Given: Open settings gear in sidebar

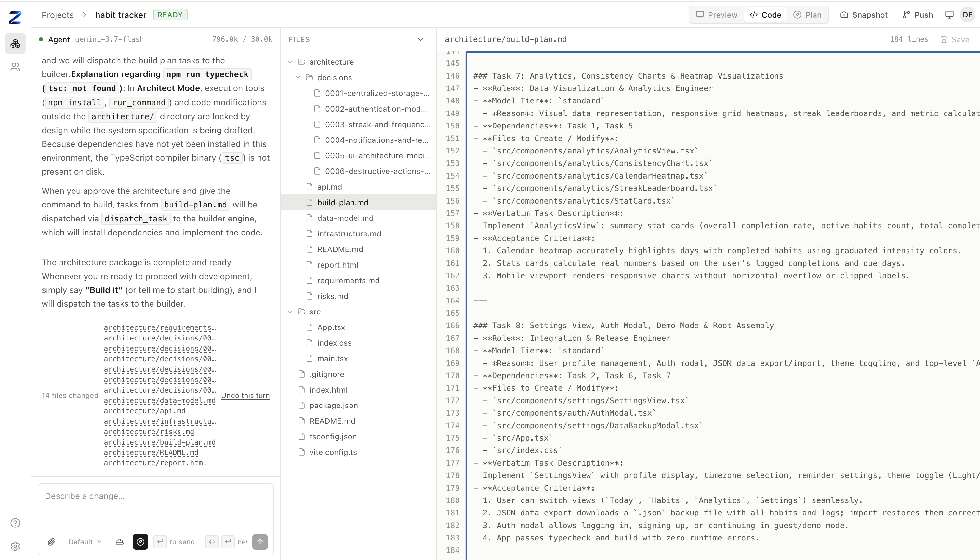Looking at the screenshot, I should 15,546.
